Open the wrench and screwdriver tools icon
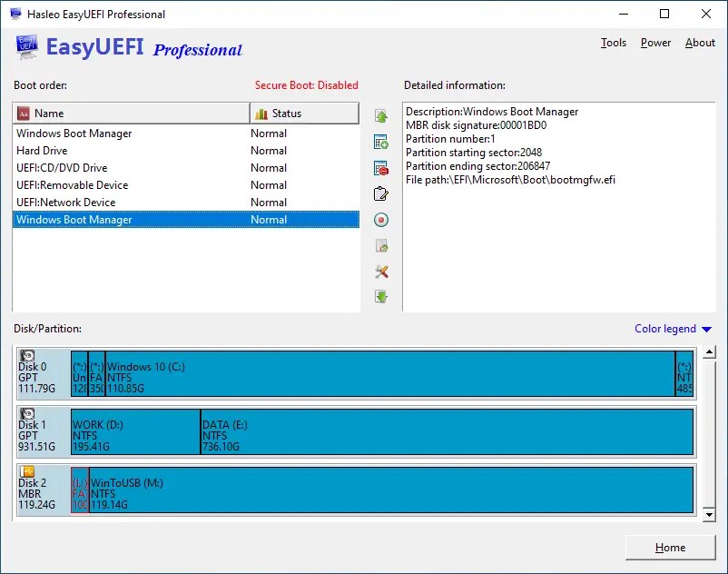This screenshot has height=574, width=728. (x=381, y=272)
